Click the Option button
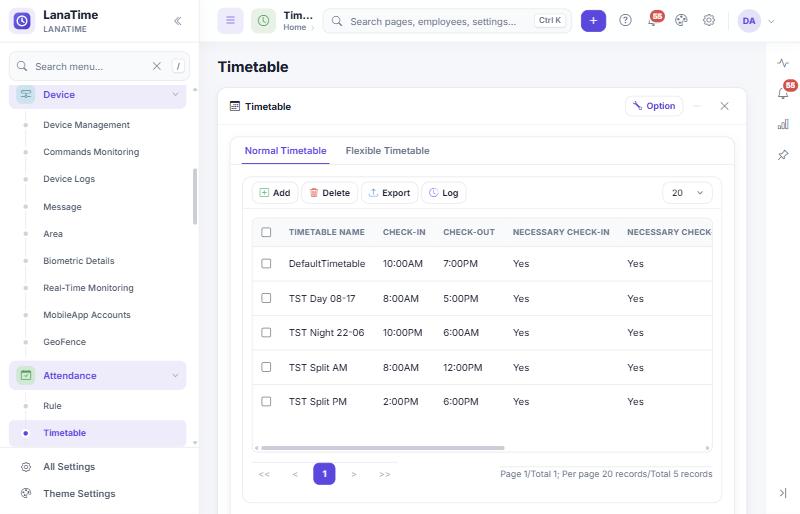The height and width of the screenshot is (514, 800). [654, 106]
